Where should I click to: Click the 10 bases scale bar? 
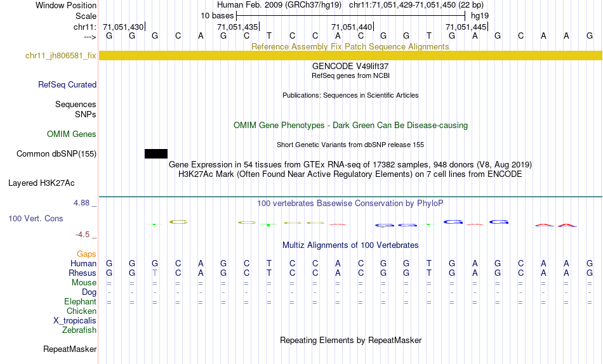pos(350,16)
